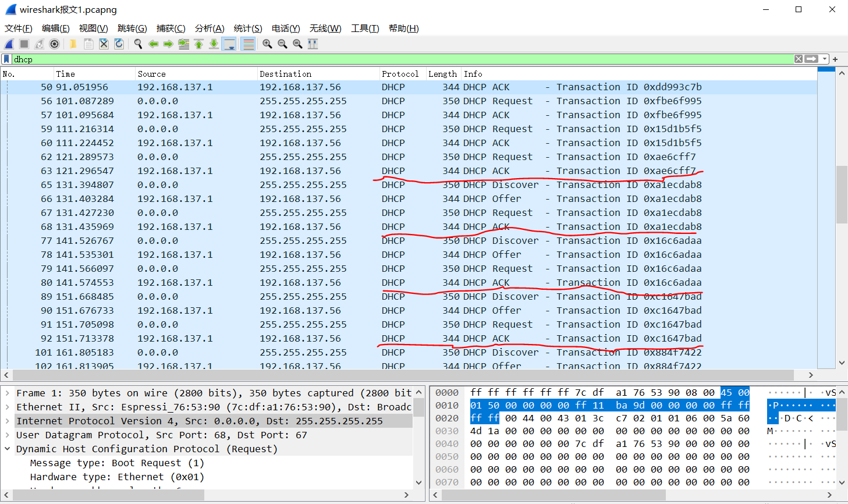Expand the Frame 1 tree node
848x504 pixels.
7,393
